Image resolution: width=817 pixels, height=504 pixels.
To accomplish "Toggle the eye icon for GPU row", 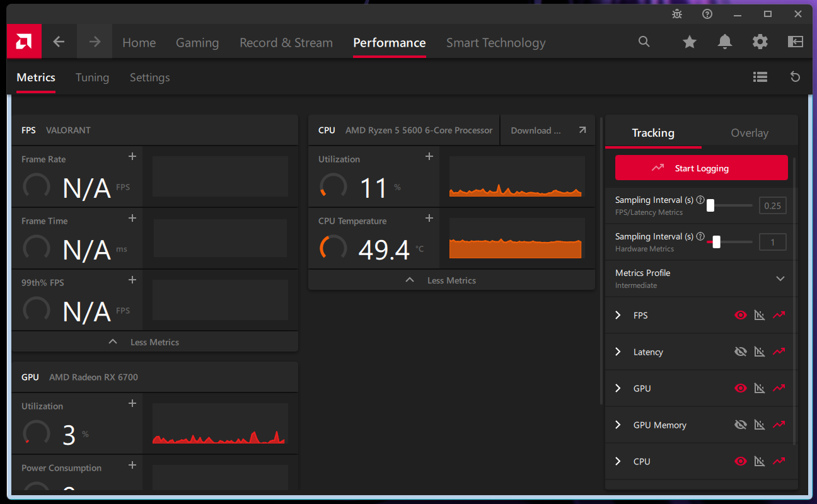I will (x=741, y=388).
